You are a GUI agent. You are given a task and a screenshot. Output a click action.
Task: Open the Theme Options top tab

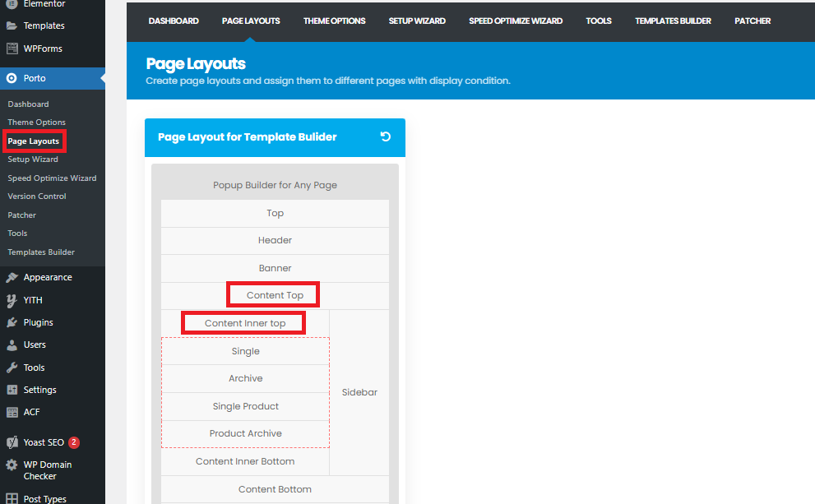click(x=334, y=21)
